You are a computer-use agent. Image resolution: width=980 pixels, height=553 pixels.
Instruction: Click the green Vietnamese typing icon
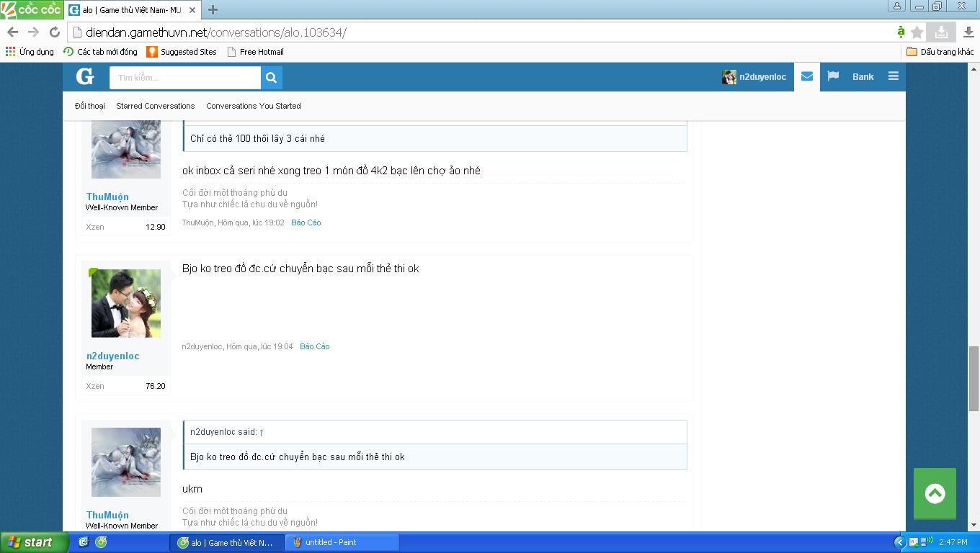(901, 32)
